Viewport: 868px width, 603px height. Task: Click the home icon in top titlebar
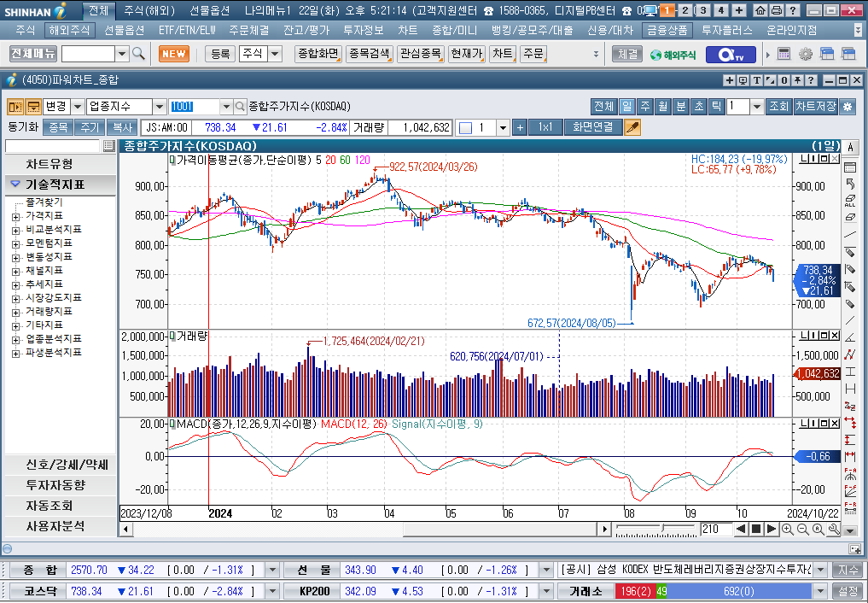(x=760, y=10)
